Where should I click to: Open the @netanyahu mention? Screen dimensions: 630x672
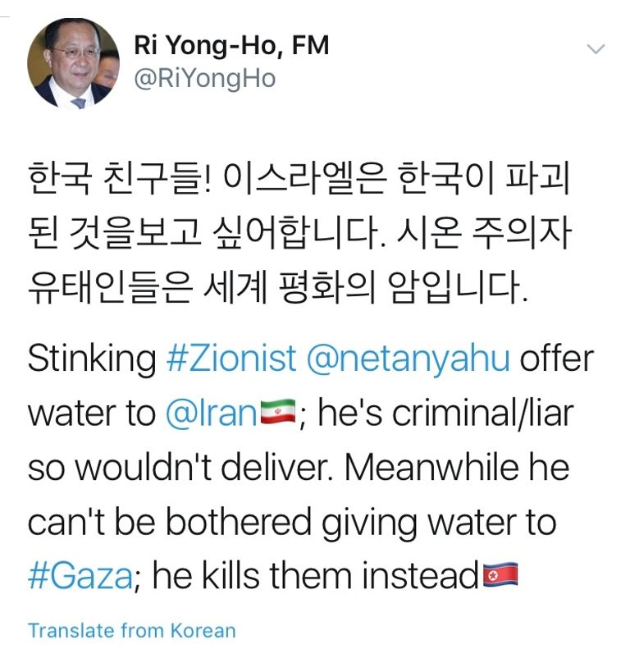(x=408, y=359)
